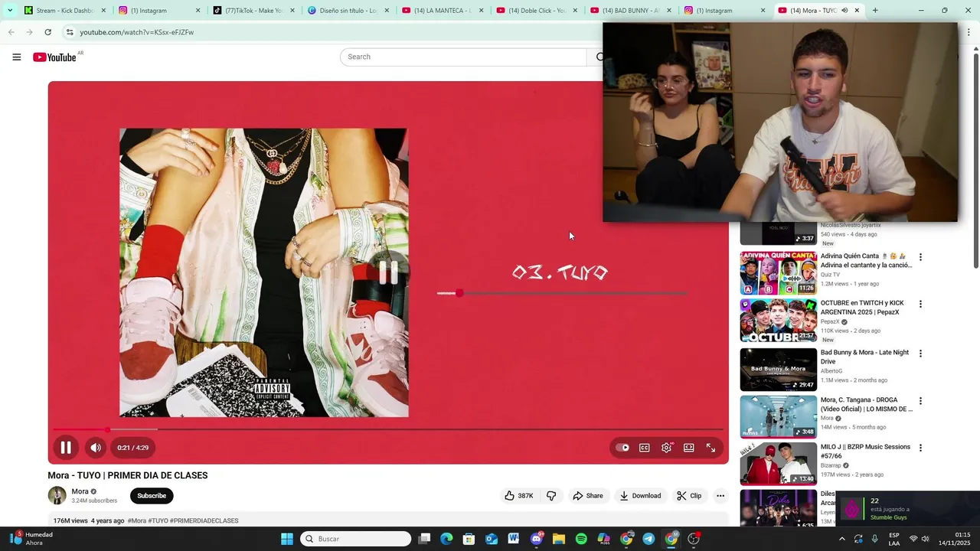Switch to the Doble Click YouTube tab
The image size is (980, 551).
click(x=535, y=11)
